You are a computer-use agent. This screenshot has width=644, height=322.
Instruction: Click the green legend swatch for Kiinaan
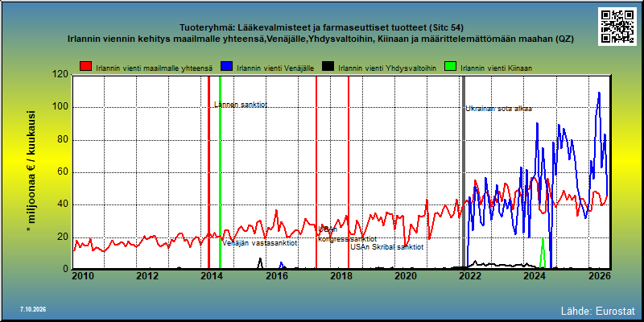point(451,67)
